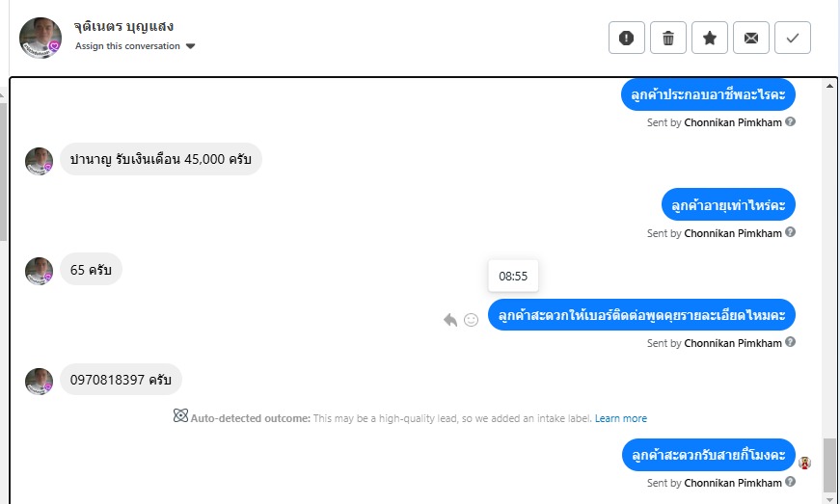Mark conversation done with checkmark icon
840x504 pixels.
point(793,38)
